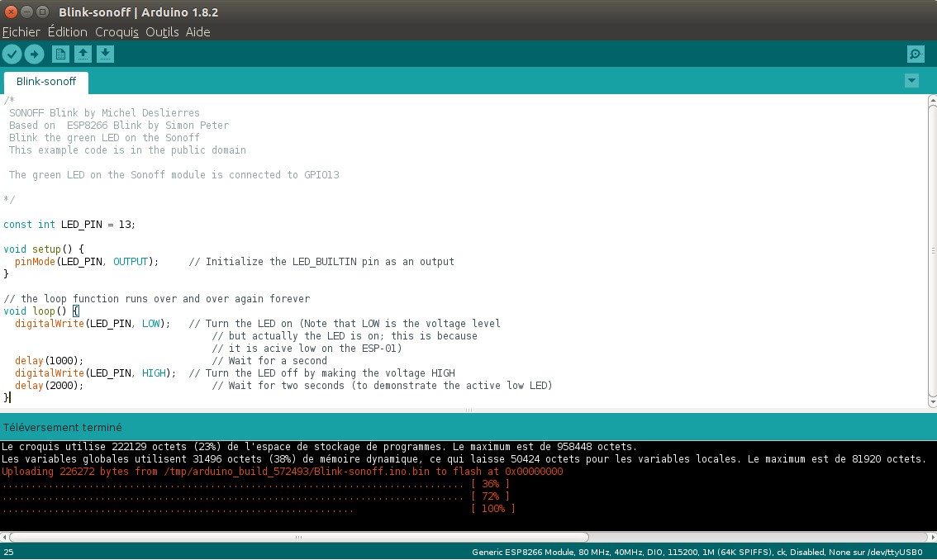937x560 pixels.
Task: Click the console horizontal scrollbar
Action: click(x=297, y=536)
